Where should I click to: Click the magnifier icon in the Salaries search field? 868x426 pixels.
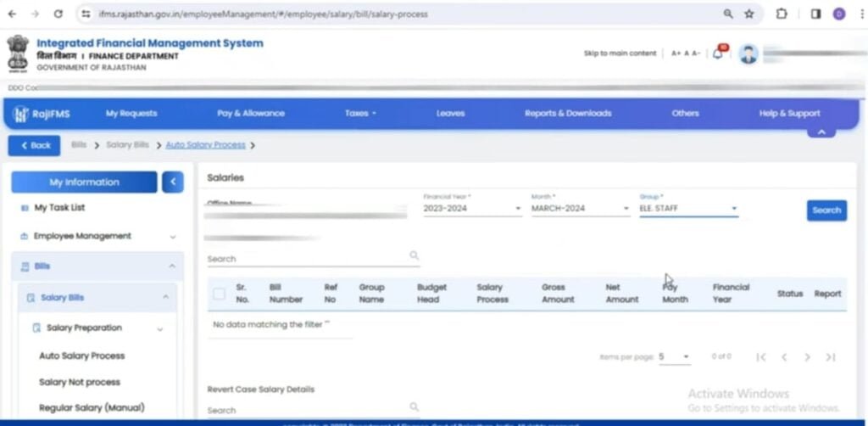[414, 255]
